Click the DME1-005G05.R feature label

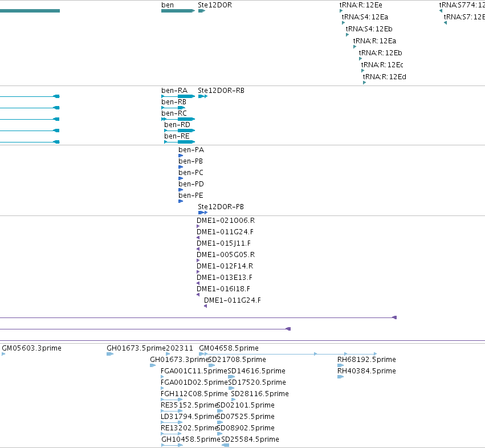(226, 255)
